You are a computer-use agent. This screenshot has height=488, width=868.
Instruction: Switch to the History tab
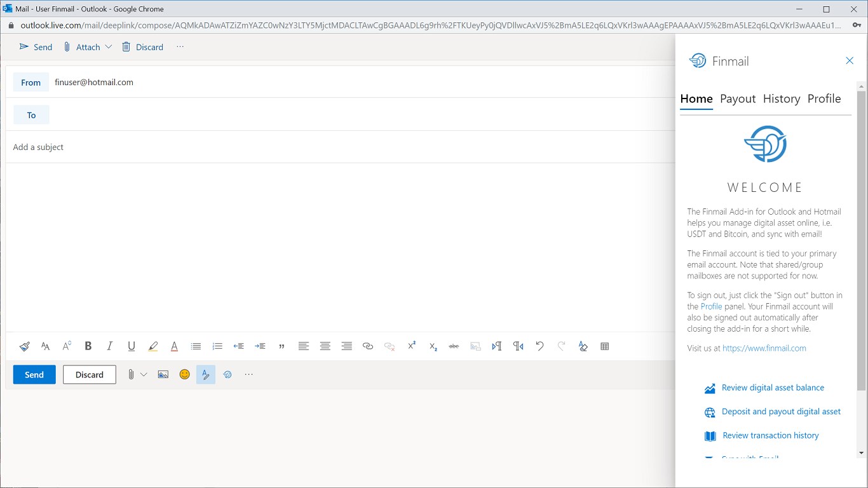click(782, 98)
